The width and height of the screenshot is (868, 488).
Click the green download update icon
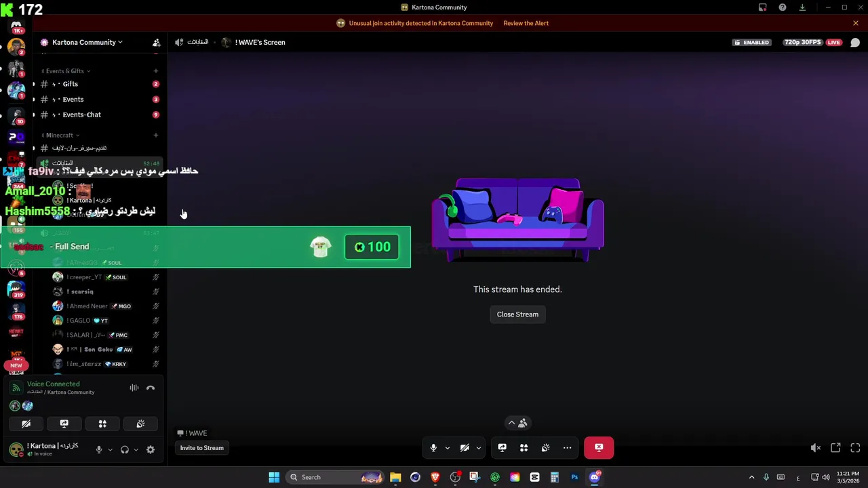tap(802, 7)
